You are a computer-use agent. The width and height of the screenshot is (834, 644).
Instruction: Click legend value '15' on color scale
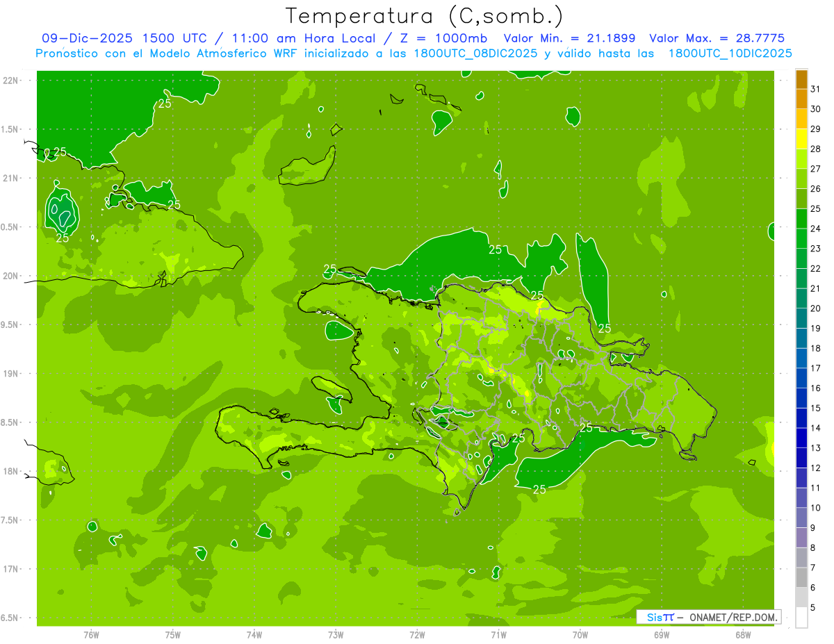pyautogui.click(x=816, y=408)
